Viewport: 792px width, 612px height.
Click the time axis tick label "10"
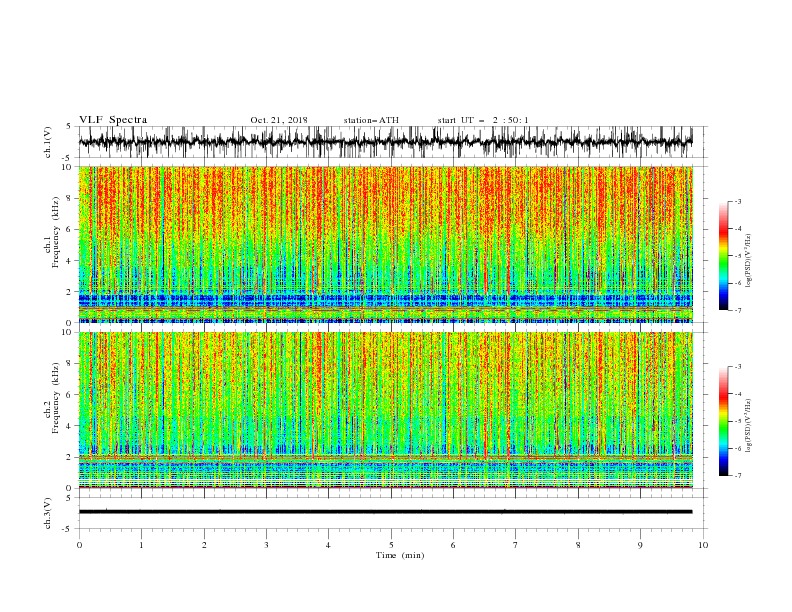[x=703, y=545]
